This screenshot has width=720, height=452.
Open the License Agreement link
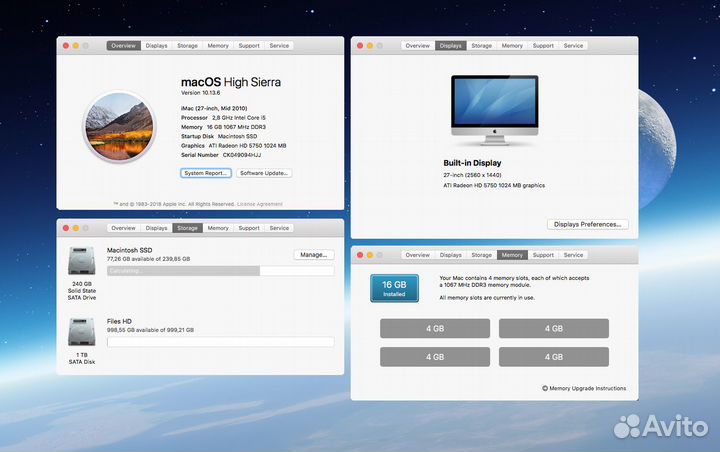(x=260, y=204)
